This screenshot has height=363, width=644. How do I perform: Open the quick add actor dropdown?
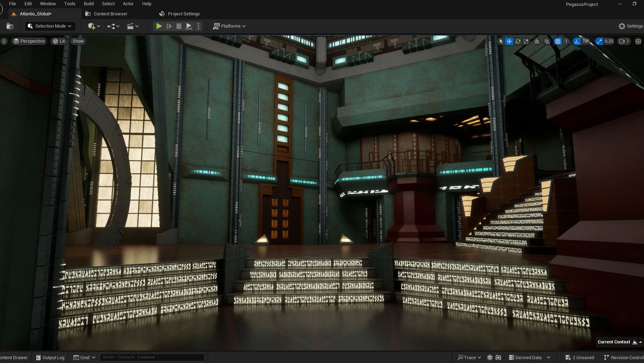94,26
